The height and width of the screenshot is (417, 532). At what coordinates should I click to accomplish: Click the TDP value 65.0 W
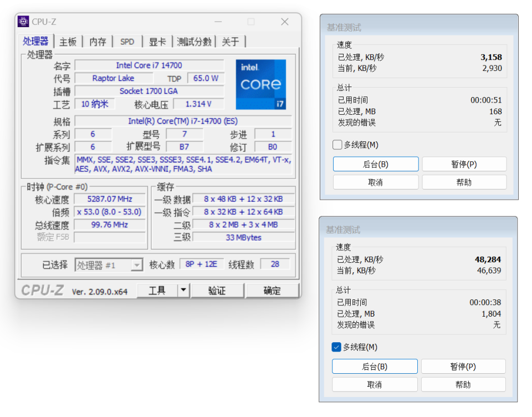[206, 78]
